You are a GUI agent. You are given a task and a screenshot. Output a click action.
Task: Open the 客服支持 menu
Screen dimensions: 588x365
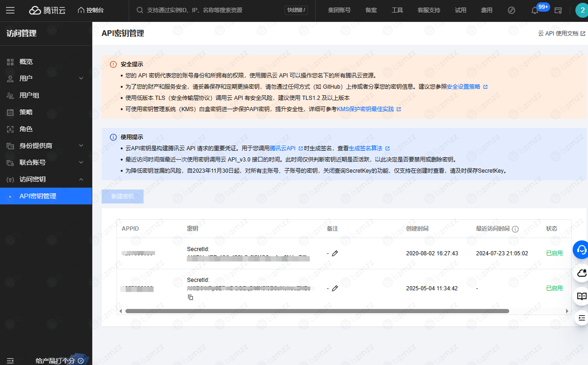click(x=429, y=10)
